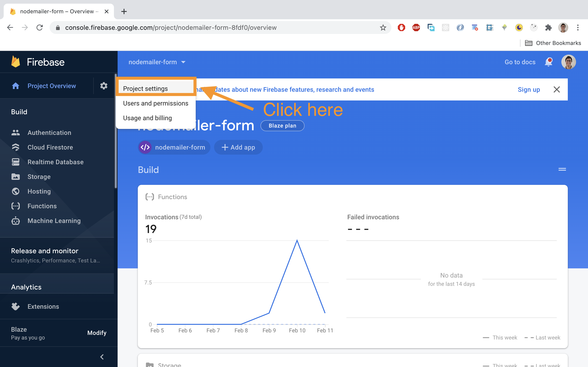588x367 pixels.
Task: Open Machine Learning tools
Action: (54, 221)
